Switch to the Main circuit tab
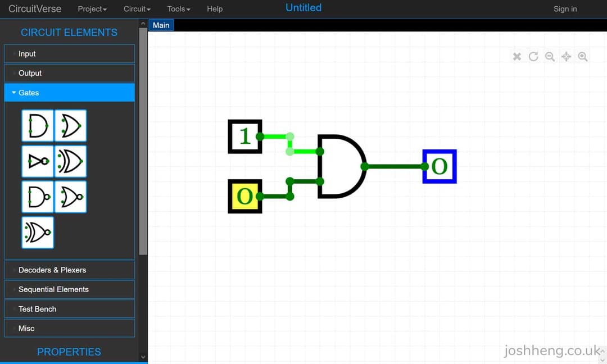The width and height of the screenshot is (607, 364). [161, 25]
